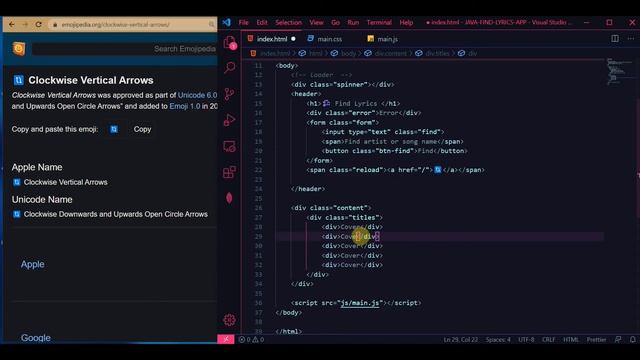Go forward in the browser

(25, 24)
